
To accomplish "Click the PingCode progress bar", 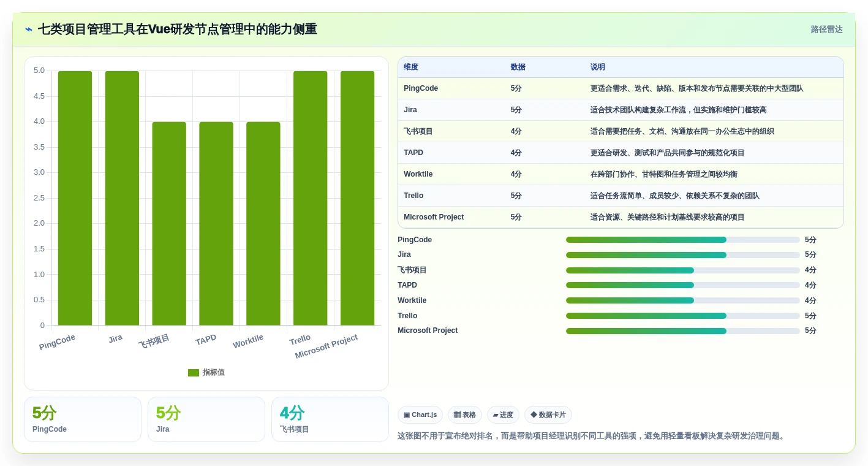I will click(x=683, y=240).
